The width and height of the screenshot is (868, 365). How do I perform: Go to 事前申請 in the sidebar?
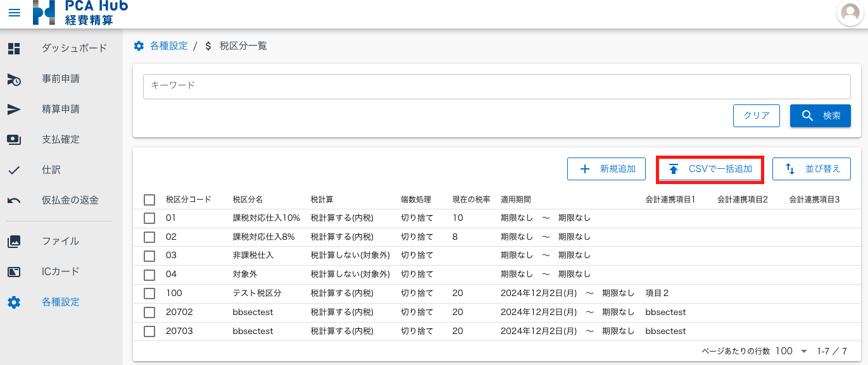[x=61, y=79]
